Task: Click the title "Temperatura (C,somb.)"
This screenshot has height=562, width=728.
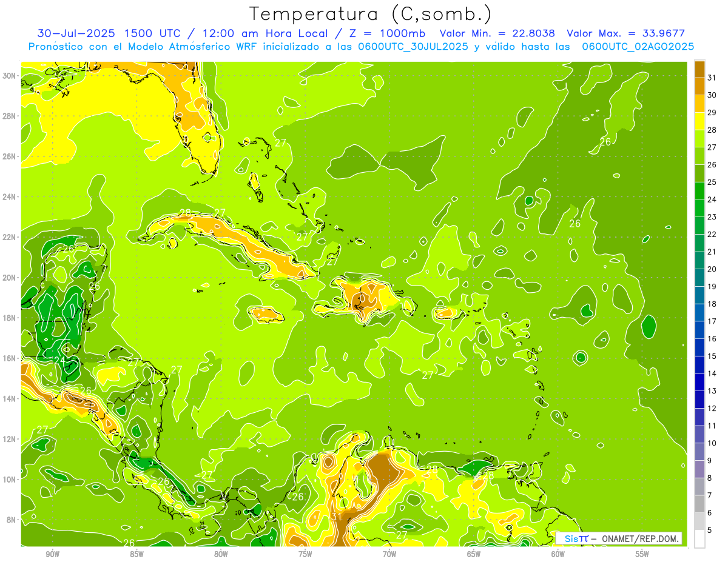Action: tap(371, 13)
